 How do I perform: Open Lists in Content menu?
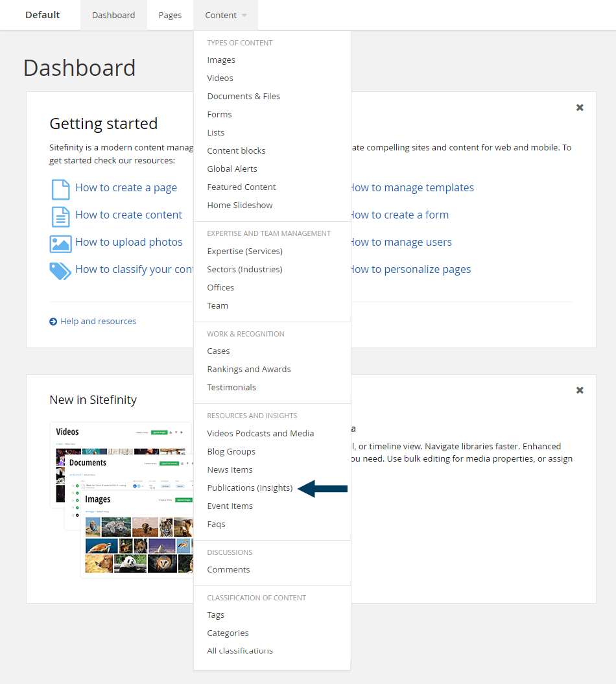[x=215, y=133]
